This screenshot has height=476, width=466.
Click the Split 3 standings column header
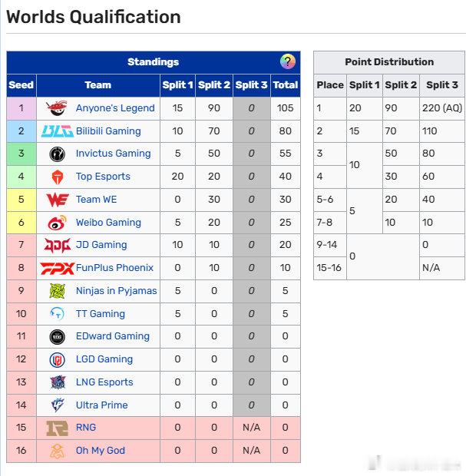coord(251,85)
